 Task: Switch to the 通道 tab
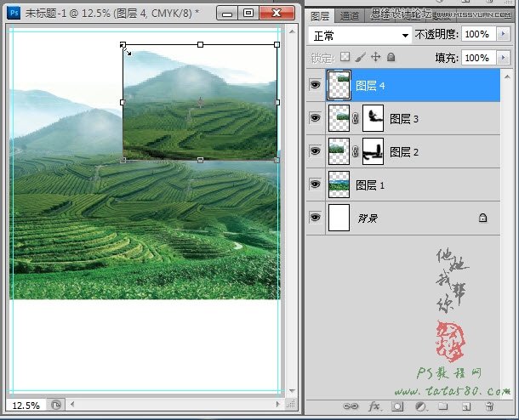click(350, 15)
